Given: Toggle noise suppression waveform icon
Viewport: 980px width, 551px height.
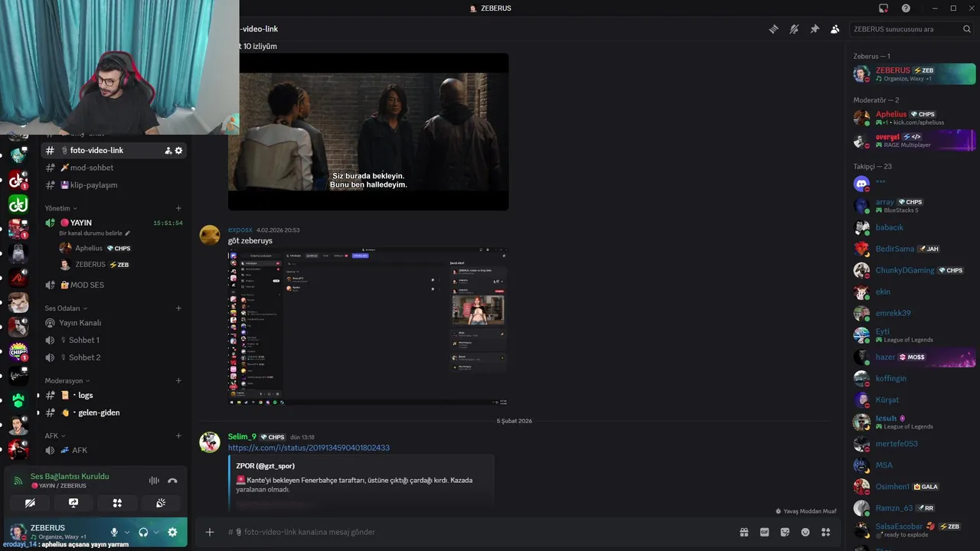Looking at the screenshot, I should point(154,481).
